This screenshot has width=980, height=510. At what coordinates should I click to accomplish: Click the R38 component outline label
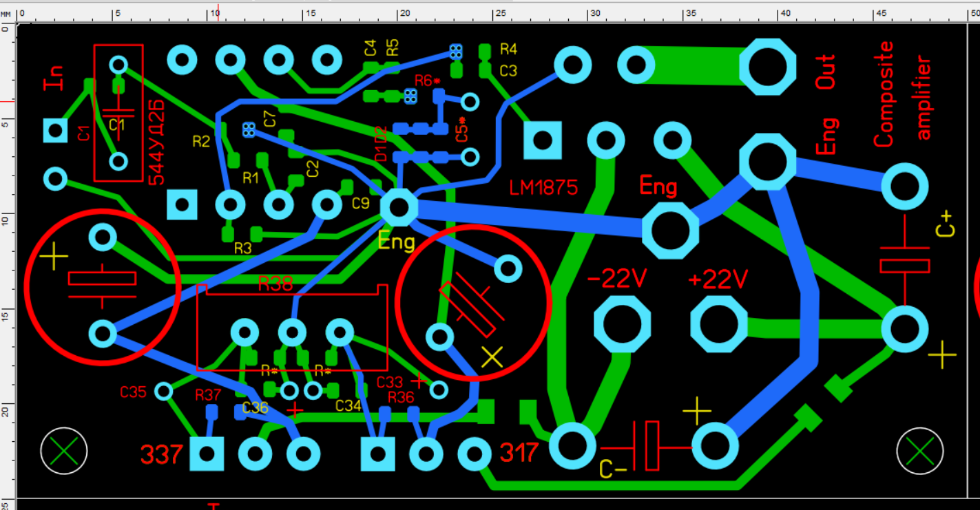pos(275,284)
